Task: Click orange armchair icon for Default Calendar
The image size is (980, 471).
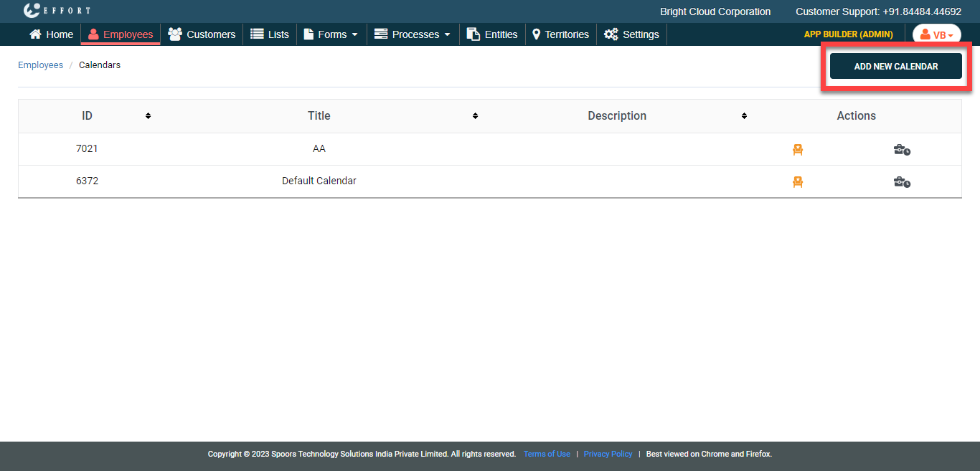Action: pos(797,182)
